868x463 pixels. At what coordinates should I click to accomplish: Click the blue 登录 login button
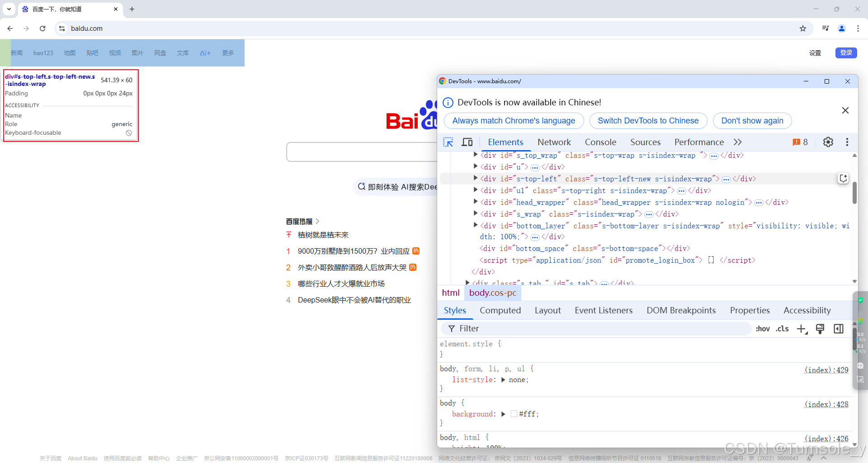846,53
